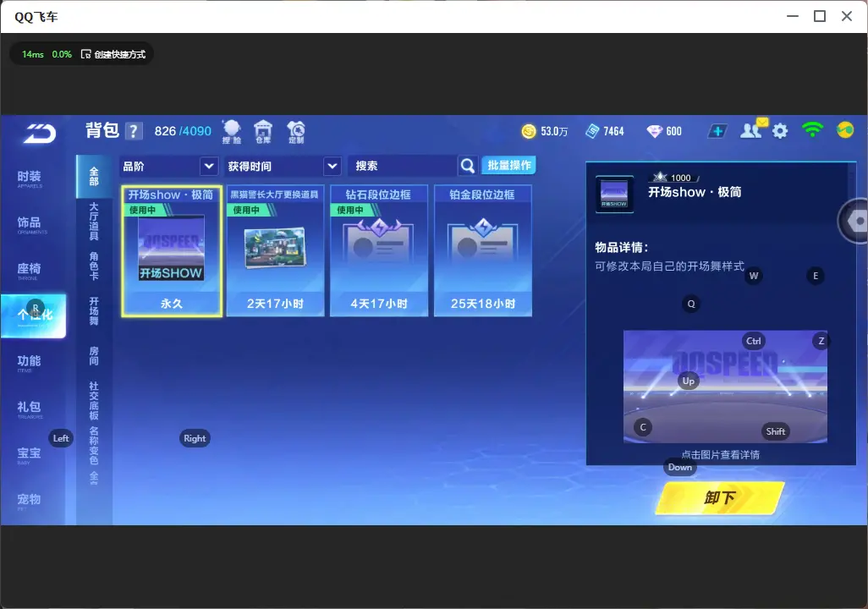Click the 600 diamond amount

coord(673,132)
